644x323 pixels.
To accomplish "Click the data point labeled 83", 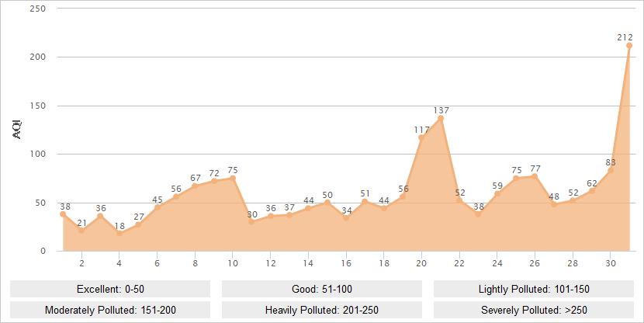I will pyautogui.click(x=611, y=170).
